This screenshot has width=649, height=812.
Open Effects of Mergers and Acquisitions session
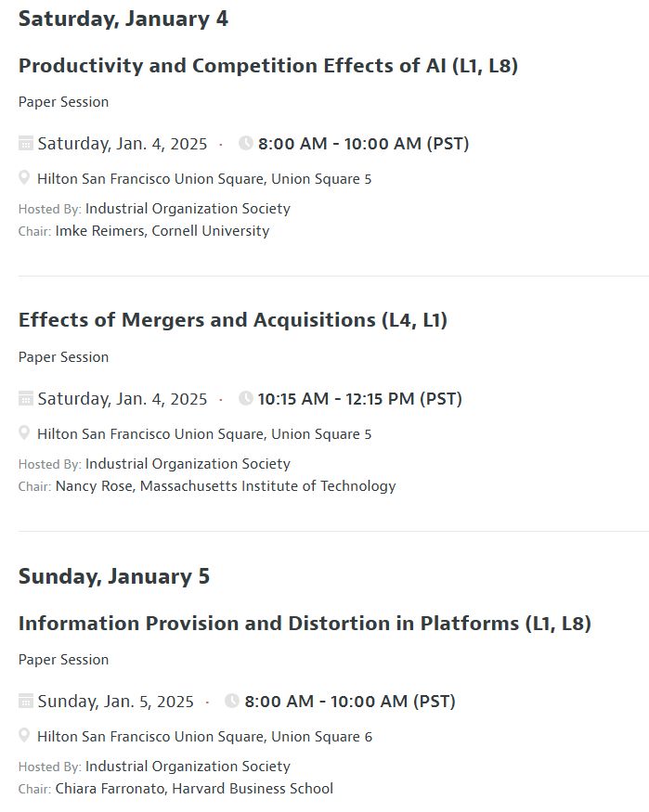(233, 320)
